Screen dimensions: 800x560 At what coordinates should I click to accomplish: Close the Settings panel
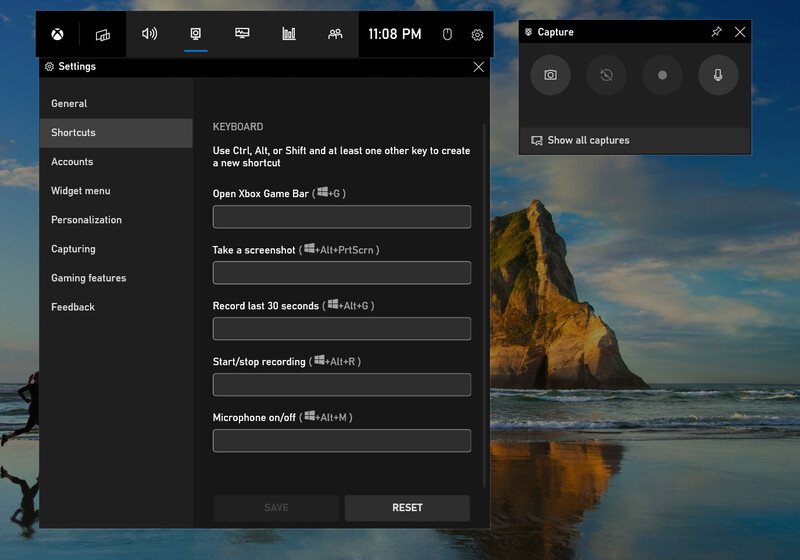(x=479, y=67)
